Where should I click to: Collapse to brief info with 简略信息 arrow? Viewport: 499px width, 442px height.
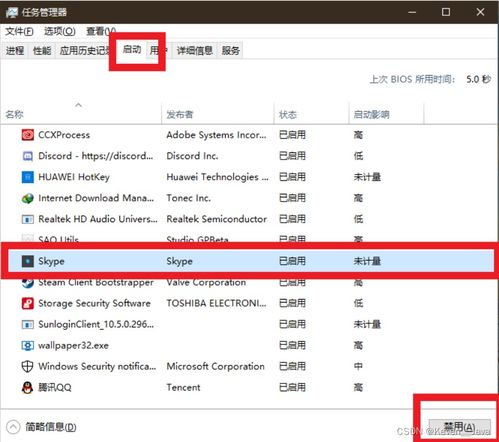(13, 427)
